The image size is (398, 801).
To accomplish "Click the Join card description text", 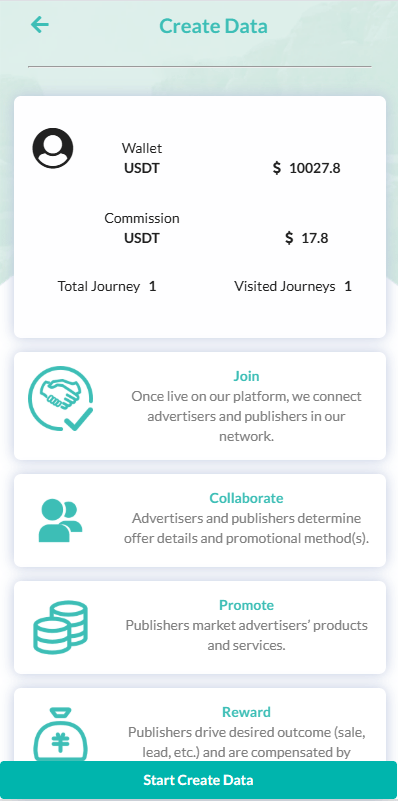I will 247,416.
